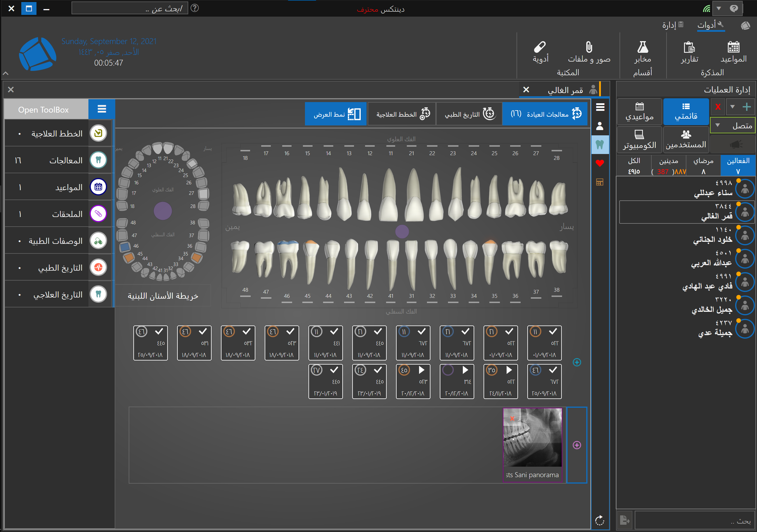757x532 pixels.
Task: Select the الكل patient filter tab
Action: (x=634, y=165)
